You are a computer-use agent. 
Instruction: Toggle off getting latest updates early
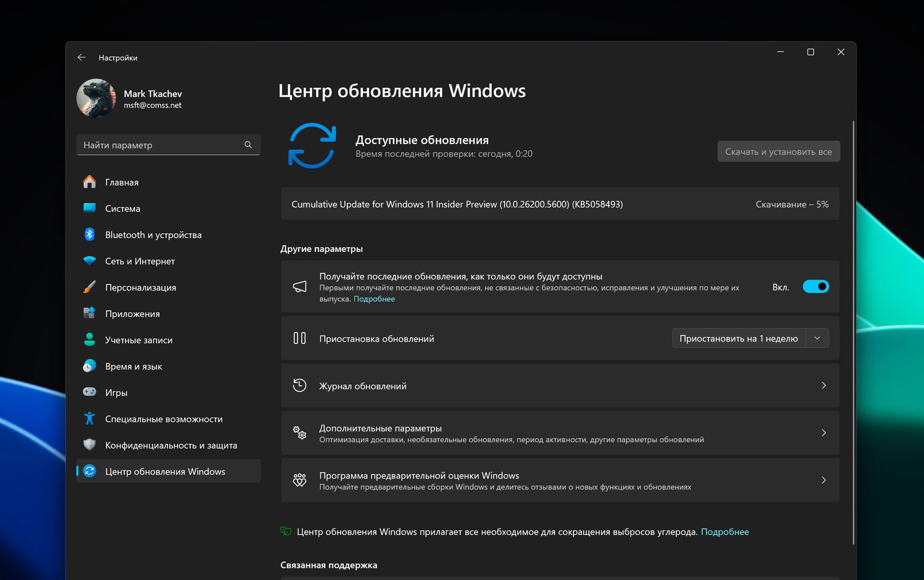pyautogui.click(x=816, y=287)
